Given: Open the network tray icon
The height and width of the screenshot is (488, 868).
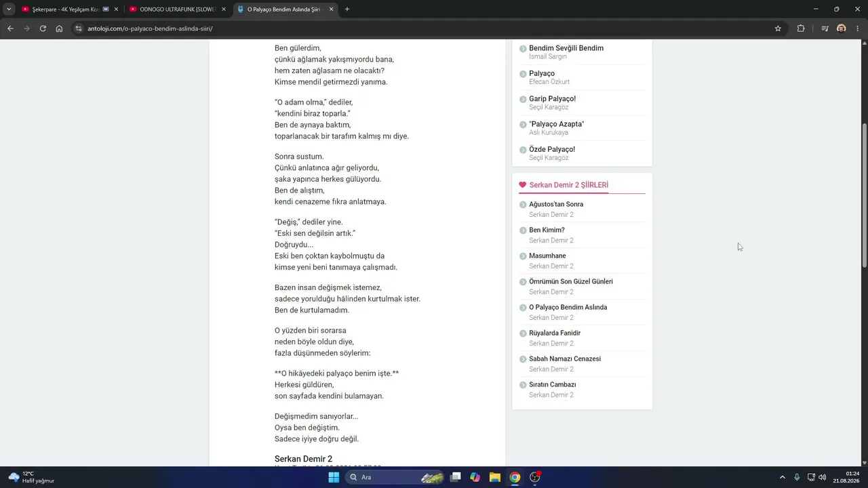Looking at the screenshot, I should (x=812, y=477).
